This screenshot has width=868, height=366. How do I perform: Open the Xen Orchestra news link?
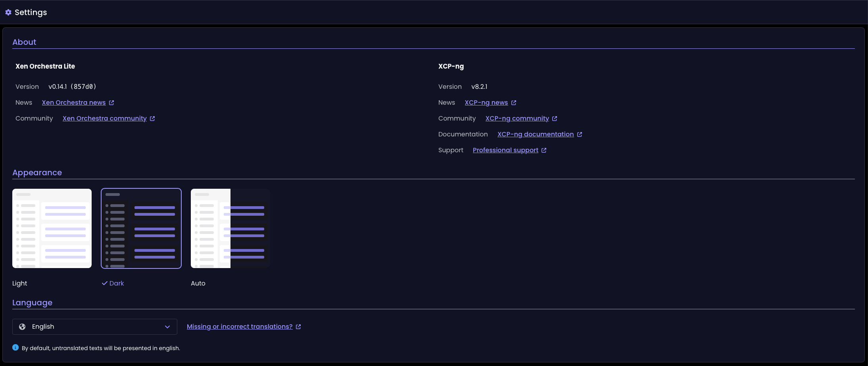[74, 102]
